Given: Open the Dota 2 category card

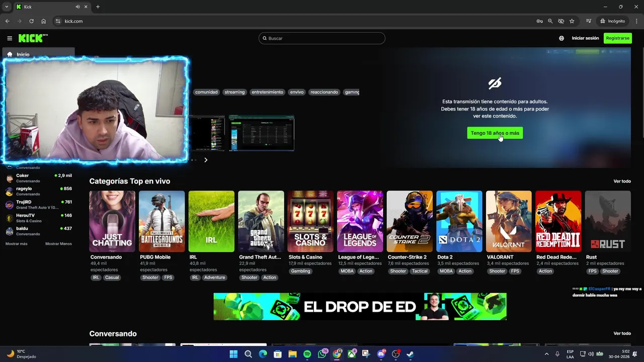Looking at the screenshot, I should 459,221.
